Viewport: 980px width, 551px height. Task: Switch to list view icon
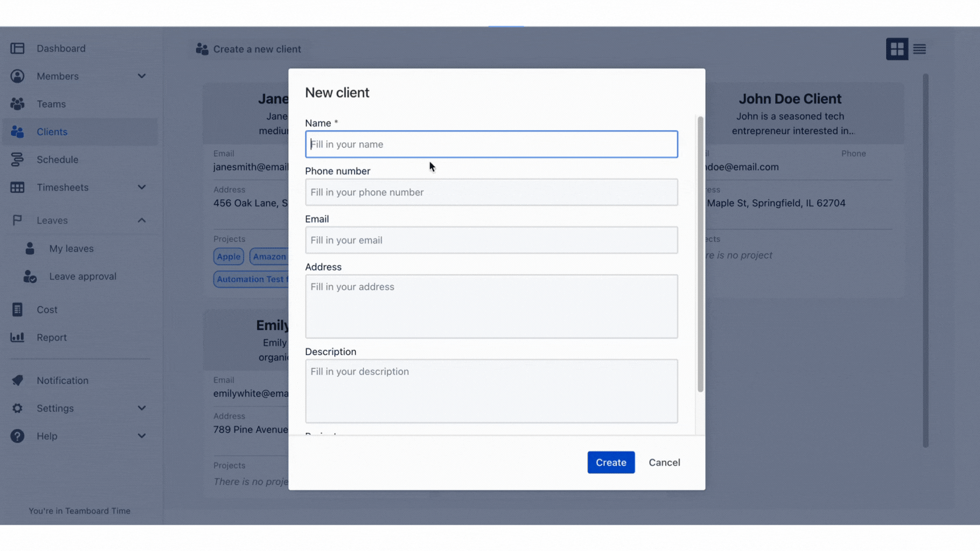tap(919, 49)
